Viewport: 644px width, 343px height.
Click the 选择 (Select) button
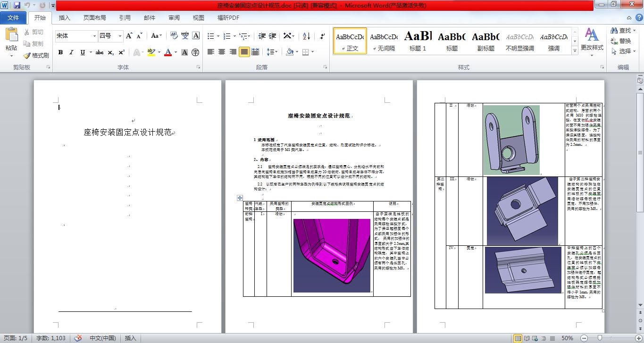[623, 51]
